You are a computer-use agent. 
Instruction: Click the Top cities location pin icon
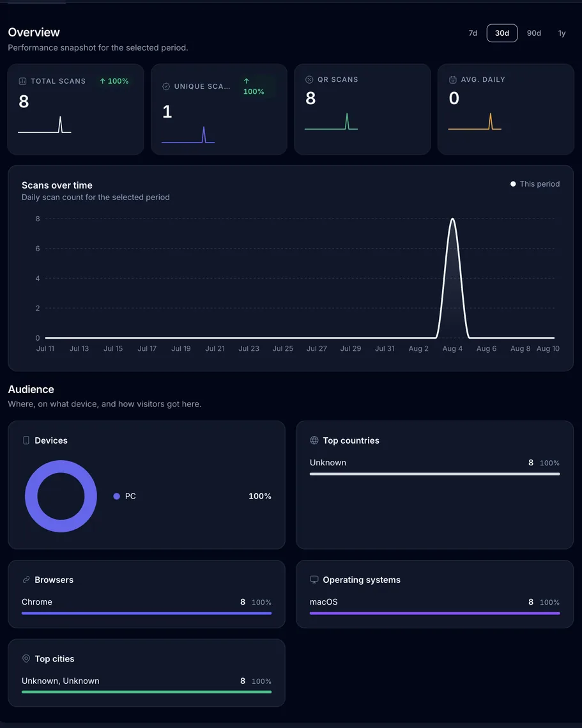[26, 658]
